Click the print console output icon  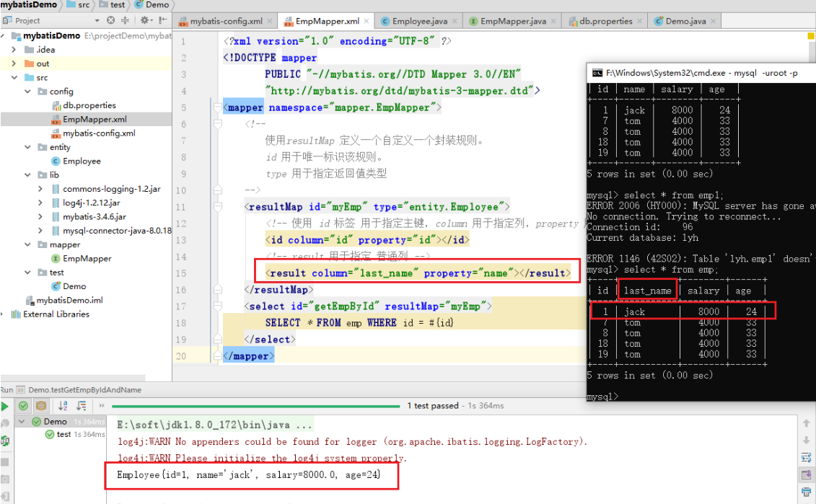click(x=806, y=492)
